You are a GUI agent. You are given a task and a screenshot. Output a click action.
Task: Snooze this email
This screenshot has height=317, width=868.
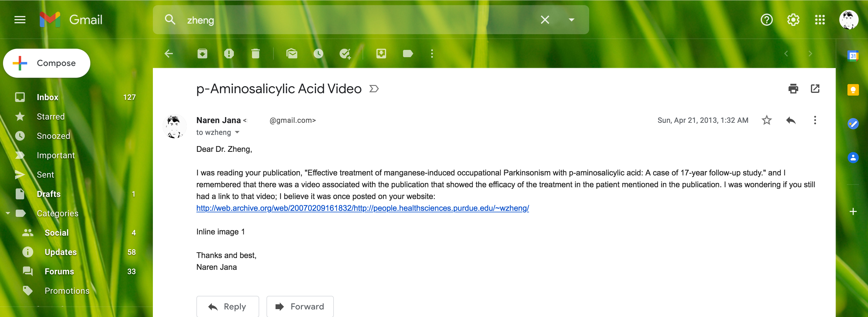(x=318, y=53)
